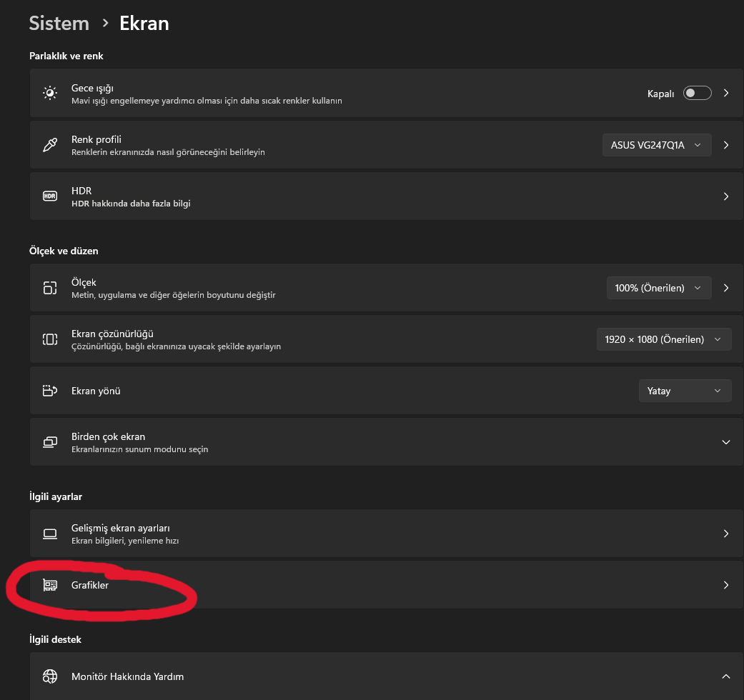Collapse the Monitör Hakkında Yardım section
Viewport: 744px width, 700px height.
click(x=725, y=676)
